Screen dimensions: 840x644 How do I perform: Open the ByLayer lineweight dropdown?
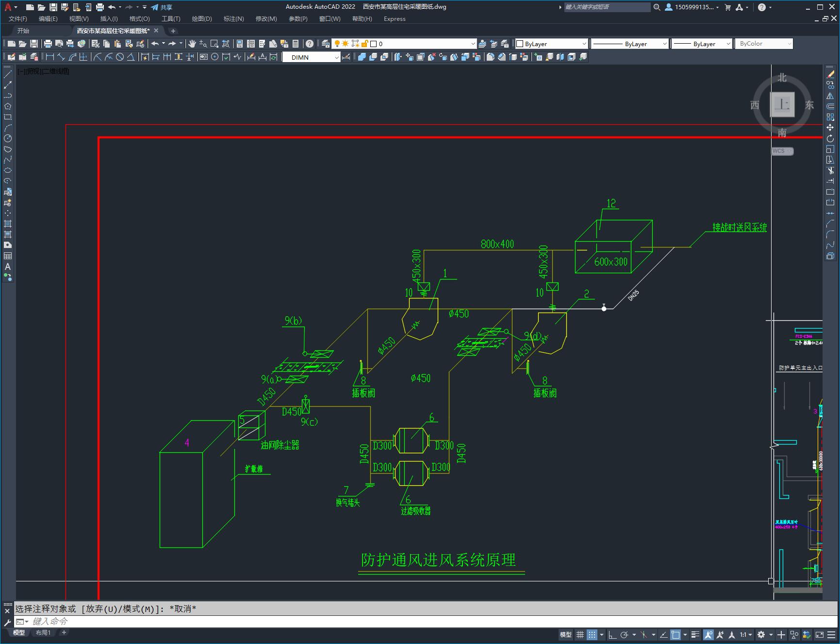point(702,44)
